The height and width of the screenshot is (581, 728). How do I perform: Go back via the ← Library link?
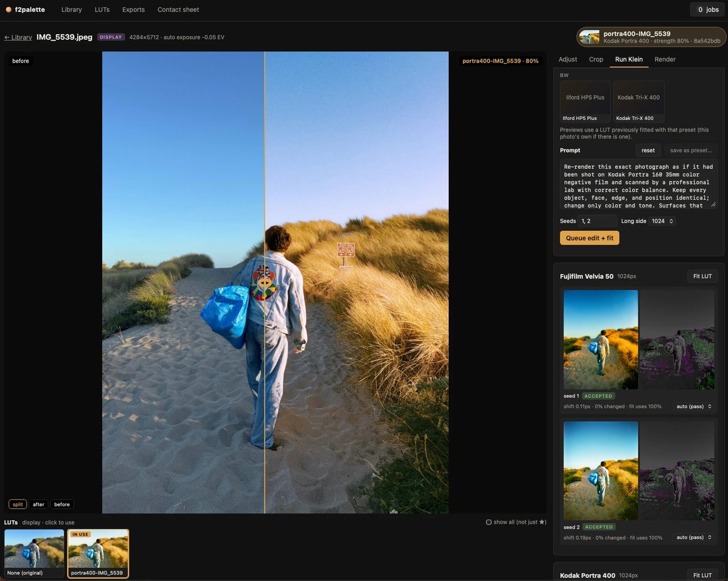point(18,38)
